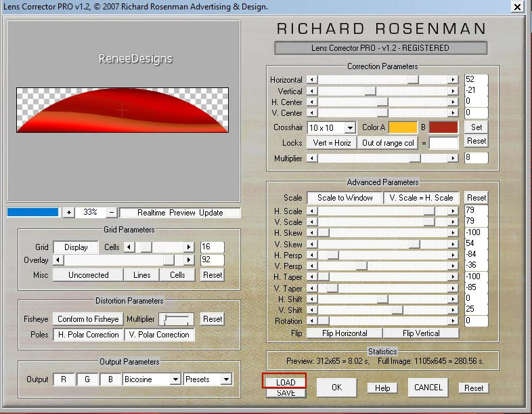The width and height of the screenshot is (532, 414).
Task: Click the Uncorrected misc button
Action: 88,274
